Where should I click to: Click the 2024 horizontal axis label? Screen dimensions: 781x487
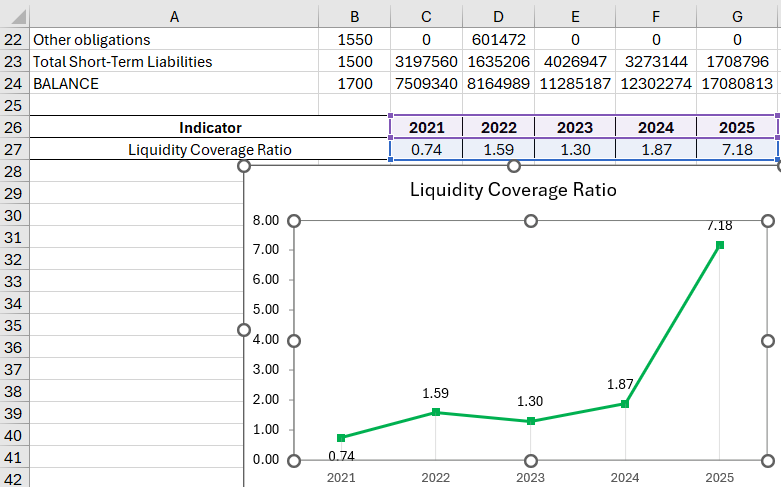click(625, 478)
